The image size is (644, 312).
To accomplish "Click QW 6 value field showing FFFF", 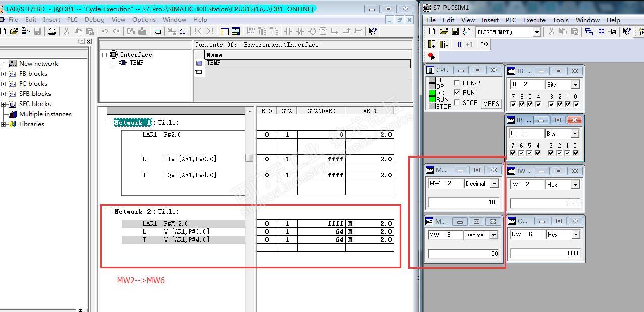I will (545, 253).
